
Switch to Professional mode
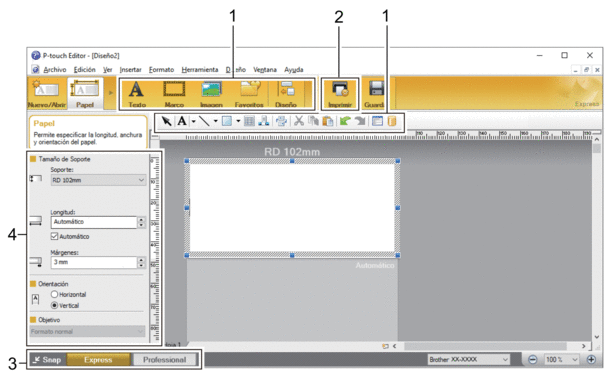165,360
